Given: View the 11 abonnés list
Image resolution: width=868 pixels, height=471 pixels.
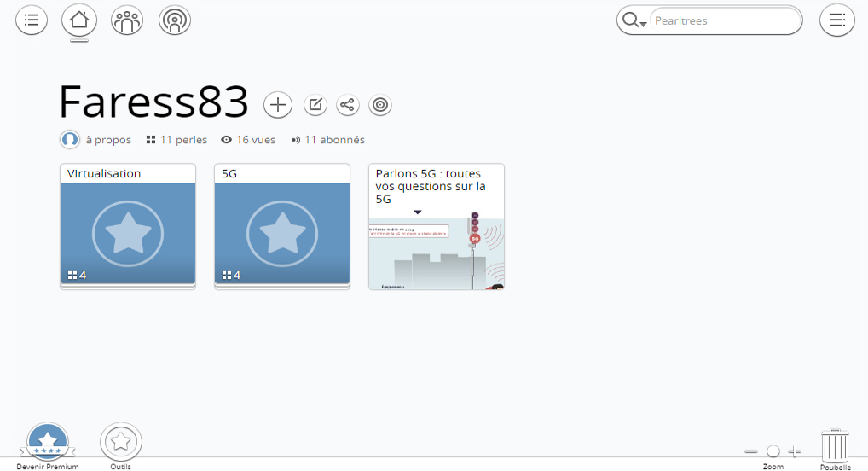Looking at the screenshot, I should click(334, 140).
